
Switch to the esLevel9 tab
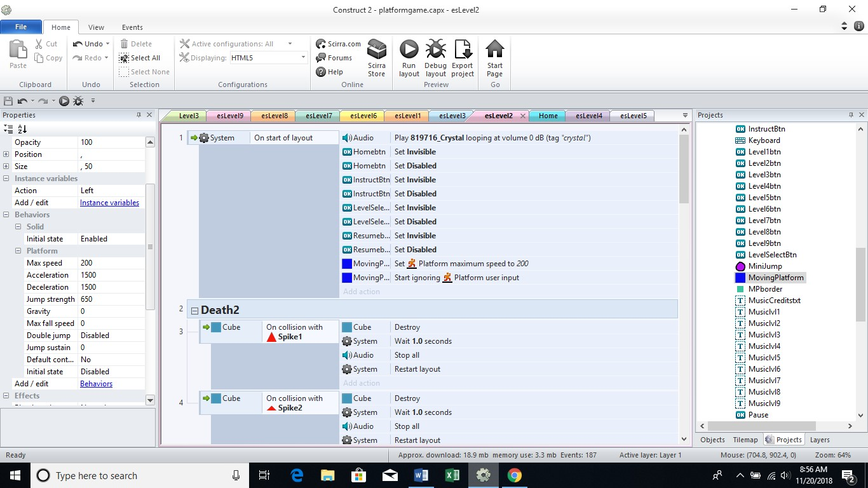[x=229, y=116]
